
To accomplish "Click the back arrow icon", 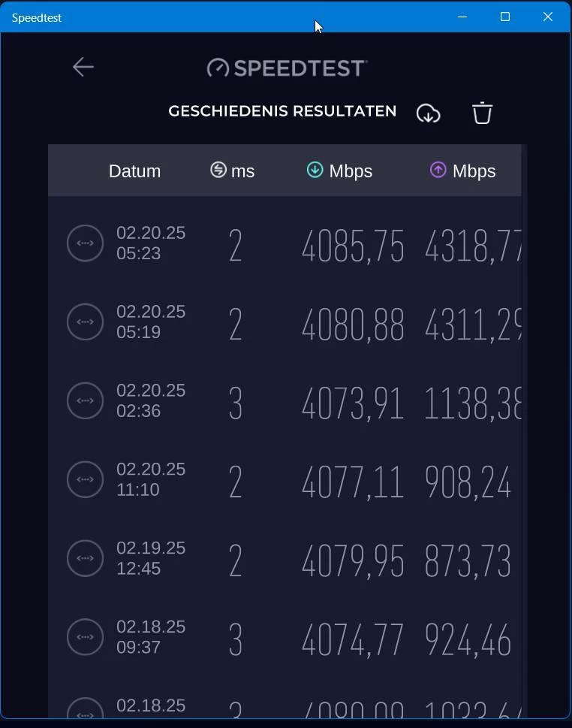I will pyautogui.click(x=83, y=67).
